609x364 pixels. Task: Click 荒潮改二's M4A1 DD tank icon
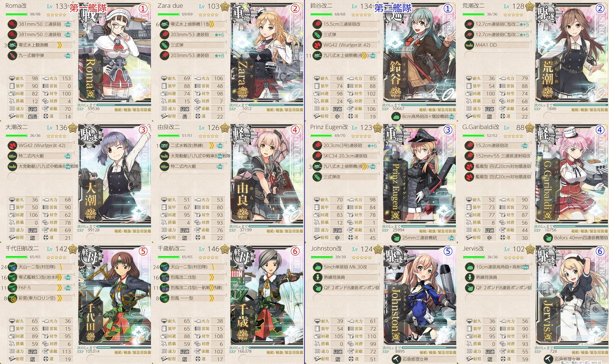point(470,45)
